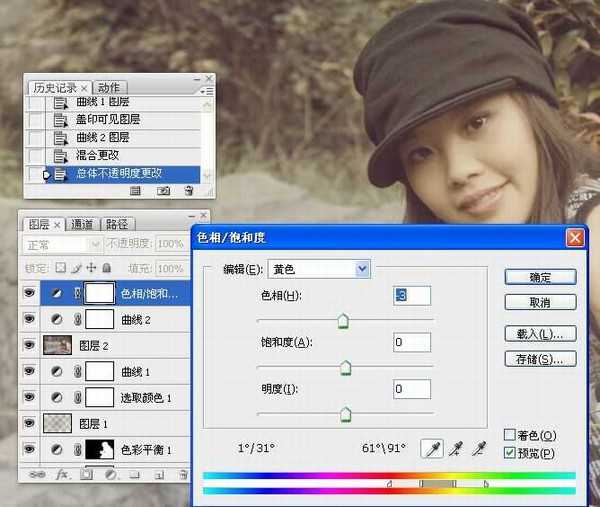The height and width of the screenshot is (507, 600).
Task: Create new snapshot camera icon in history panel
Action: (x=162, y=190)
